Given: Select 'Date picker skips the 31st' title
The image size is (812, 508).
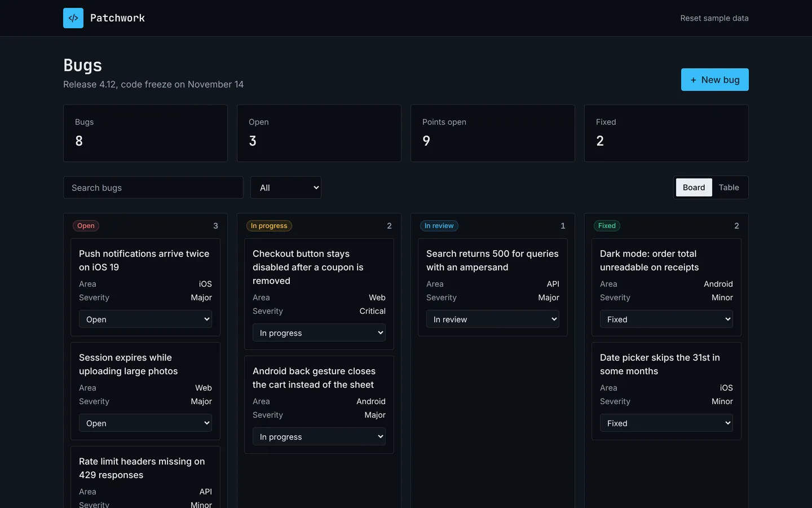Looking at the screenshot, I should pyautogui.click(x=660, y=364).
